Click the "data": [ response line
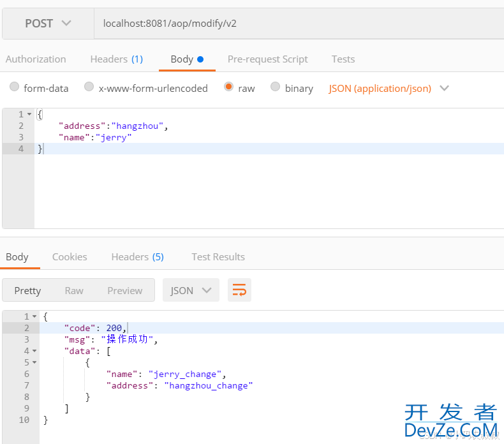The height and width of the screenshot is (444, 504). coord(87,351)
